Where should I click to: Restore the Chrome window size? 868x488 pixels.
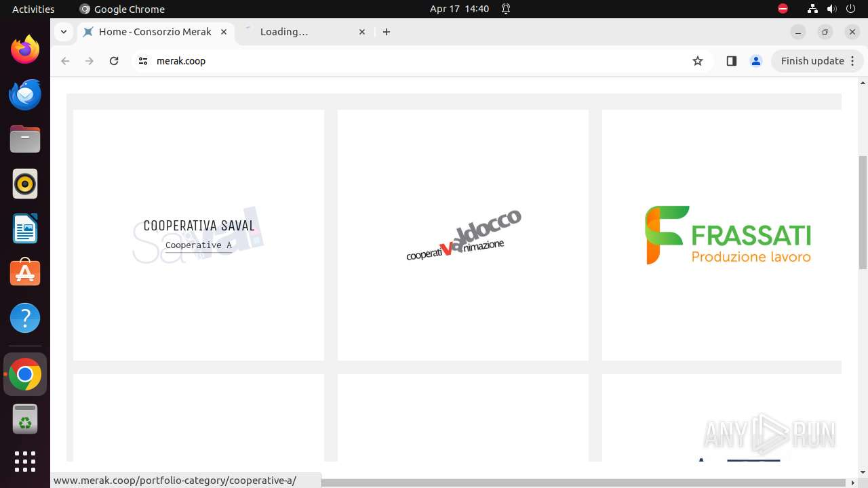coord(825,32)
